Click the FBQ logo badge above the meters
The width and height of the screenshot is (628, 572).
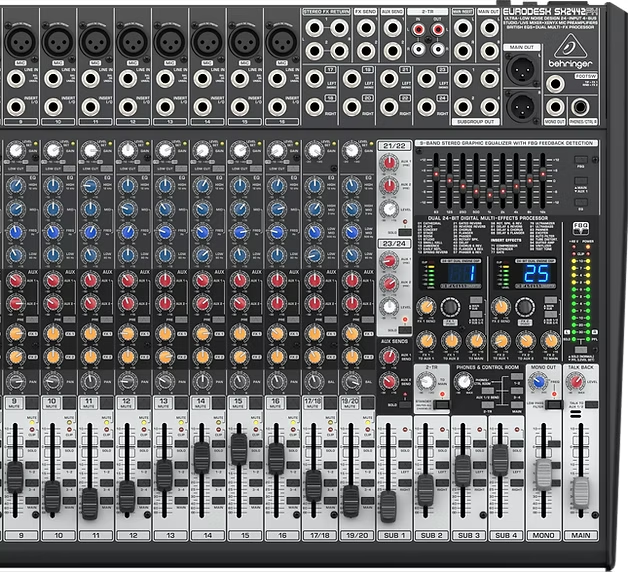580,228
